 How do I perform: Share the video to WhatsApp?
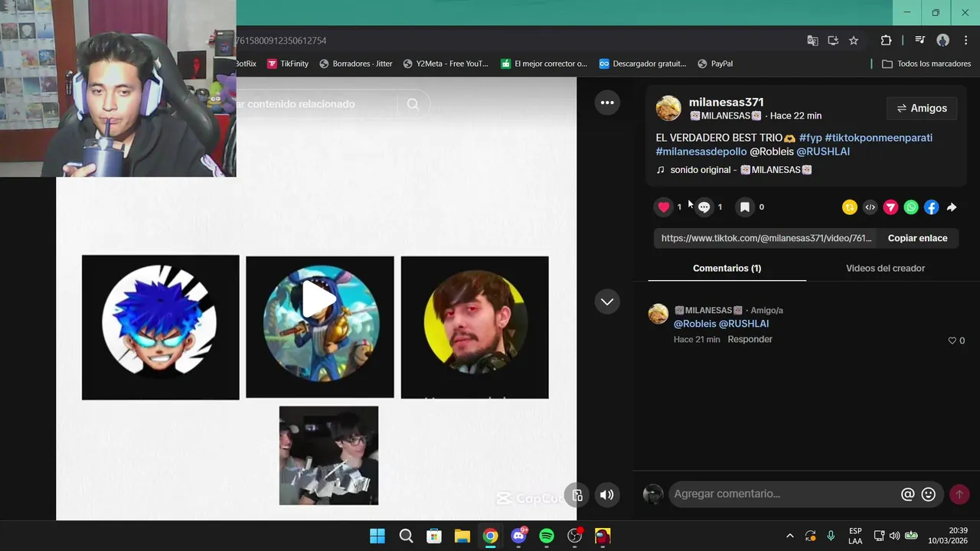point(911,207)
